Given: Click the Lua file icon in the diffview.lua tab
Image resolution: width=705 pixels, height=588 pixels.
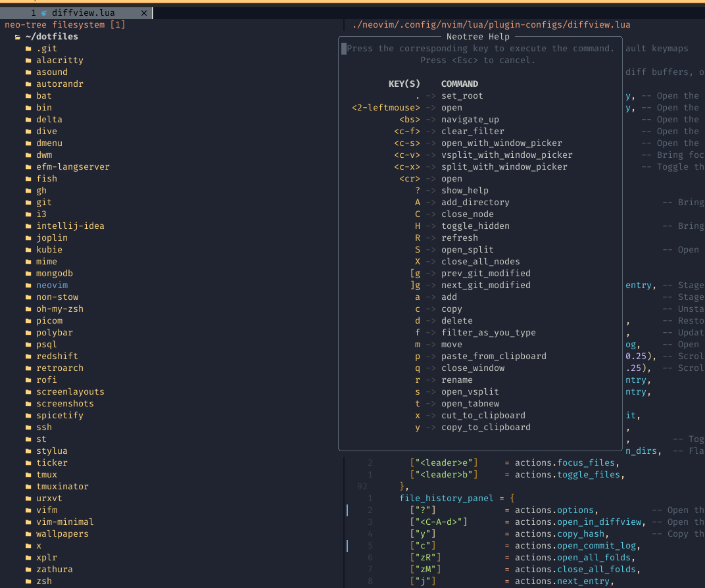Looking at the screenshot, I should (44, 13).
